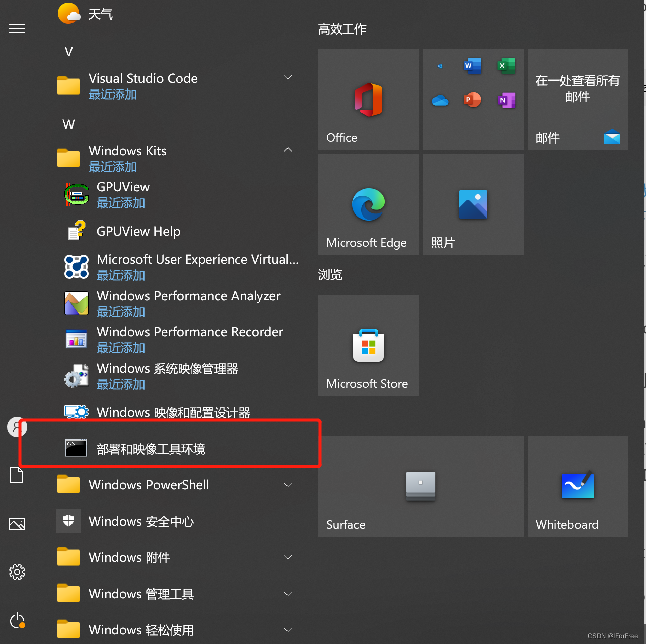The image size is (646, 644).
Task: Expand Visual Studio Code folder
Action: tap(288, 77)
